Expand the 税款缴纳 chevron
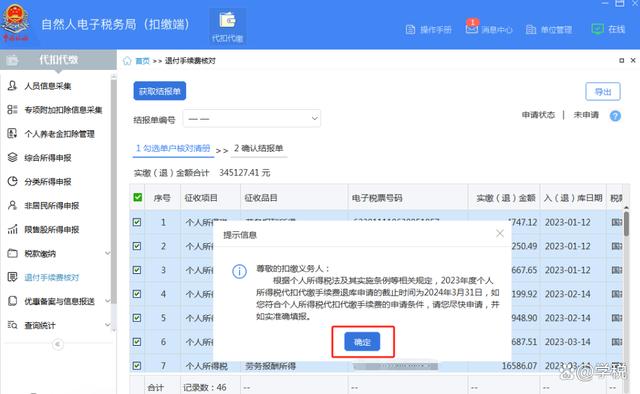The width and height of the screenshot is (640, 394). point(107,253)
